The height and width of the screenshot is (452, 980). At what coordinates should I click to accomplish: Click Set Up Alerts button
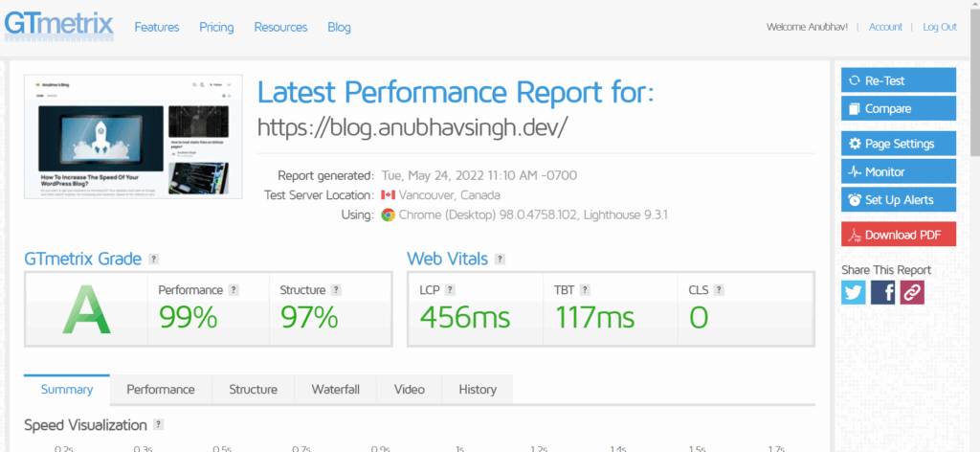point(898,200)
